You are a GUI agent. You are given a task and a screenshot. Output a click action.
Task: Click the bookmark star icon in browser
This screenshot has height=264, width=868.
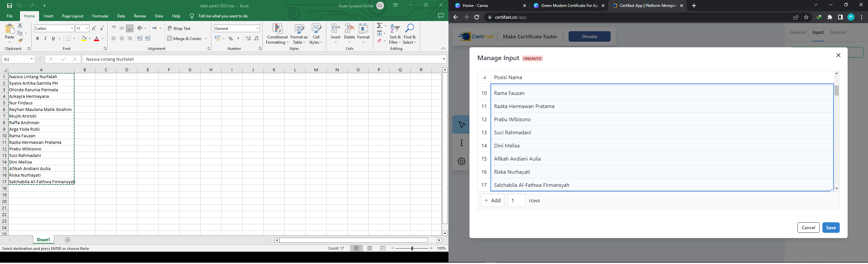point(806,17)
